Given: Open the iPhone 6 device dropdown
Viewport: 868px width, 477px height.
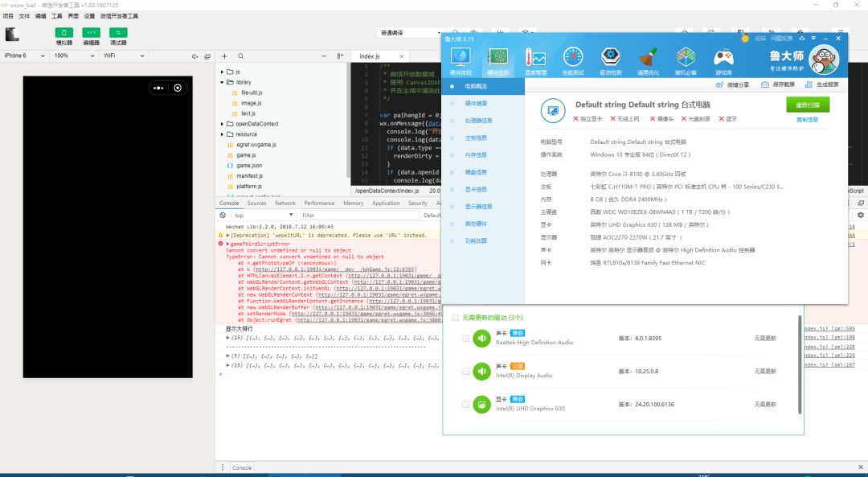Looking at the screenshot, I should pyautogui.click(x=24, y=56).
